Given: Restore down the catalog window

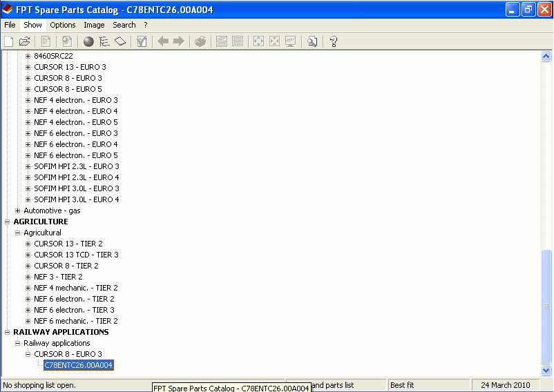Looking at the screenshot, I should (x=528, y=10).
